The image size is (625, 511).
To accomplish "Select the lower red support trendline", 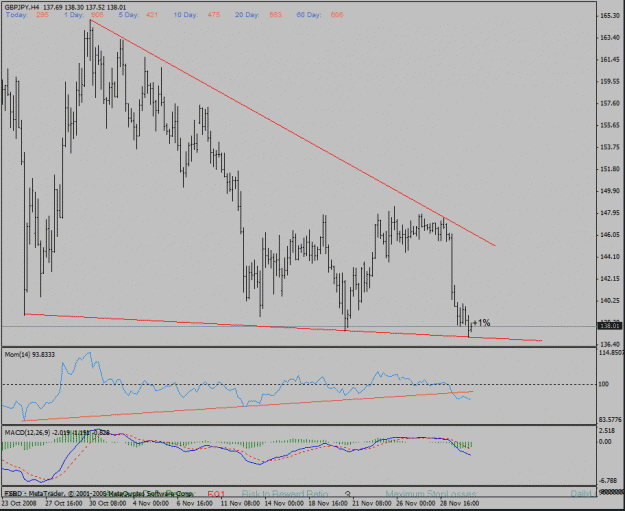I will (283, 328).
